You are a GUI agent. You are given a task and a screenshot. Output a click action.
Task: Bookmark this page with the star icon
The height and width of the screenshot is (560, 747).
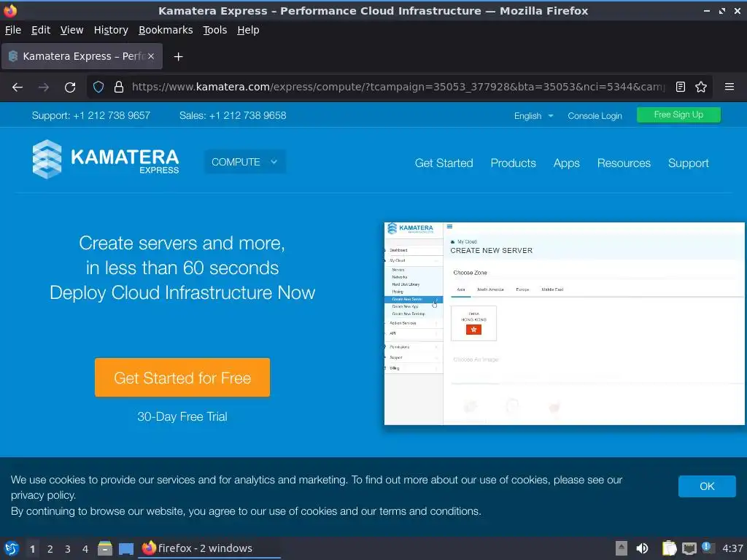[701, 87]
